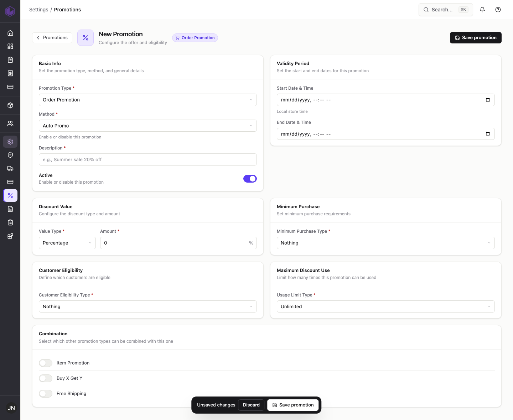Toggle the Active promotion switch off
The width and height of the screenshot is (513, 420).
(x=250, y=179)
